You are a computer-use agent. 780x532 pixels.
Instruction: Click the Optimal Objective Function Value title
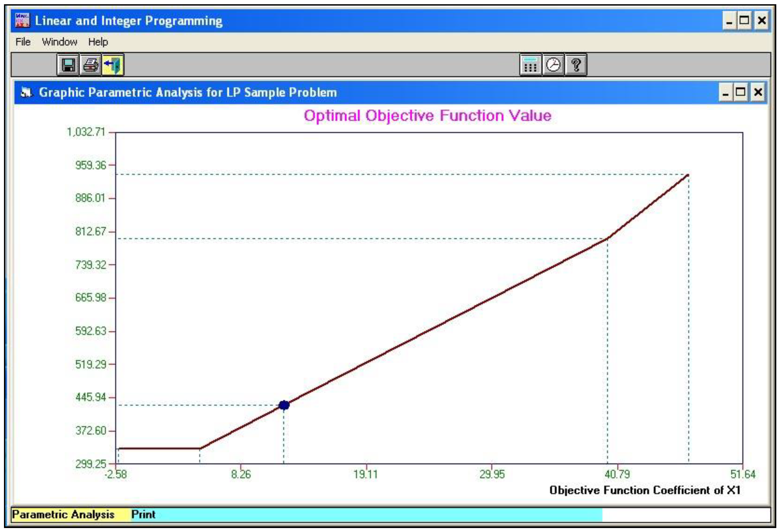pos(427,116)
